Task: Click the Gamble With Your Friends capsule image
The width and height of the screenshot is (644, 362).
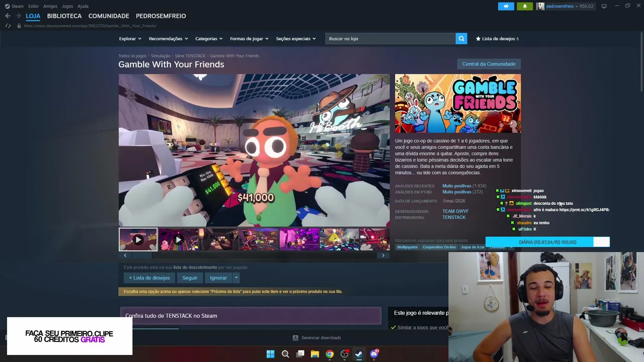Action: [x=458, y=104]
